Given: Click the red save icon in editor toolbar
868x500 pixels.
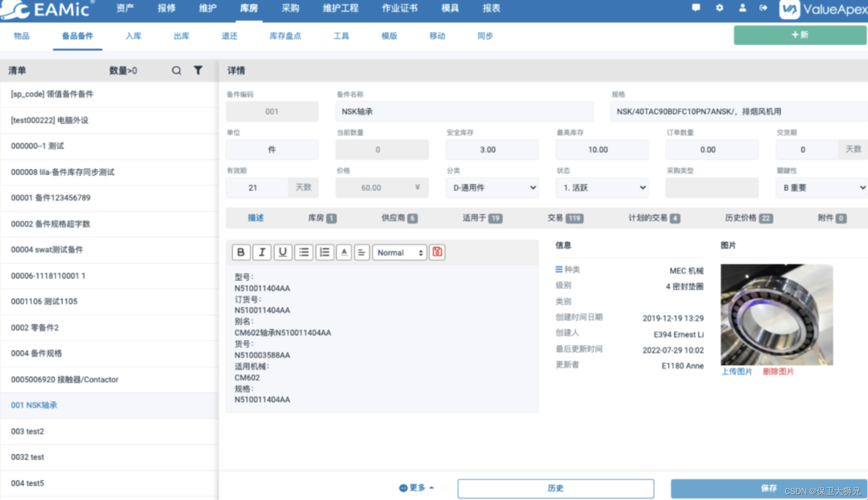Looking at the screenshot, I should (437, 252).
